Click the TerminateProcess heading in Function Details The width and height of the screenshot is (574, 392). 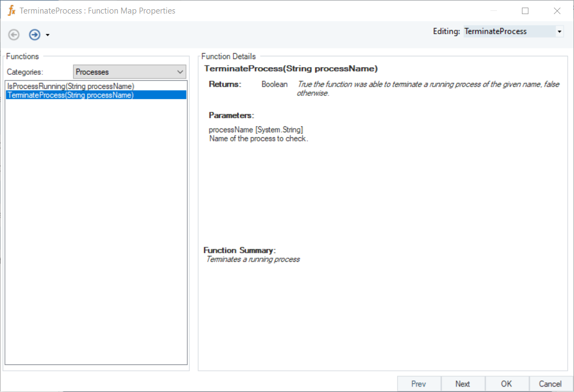tap(291, 69)
